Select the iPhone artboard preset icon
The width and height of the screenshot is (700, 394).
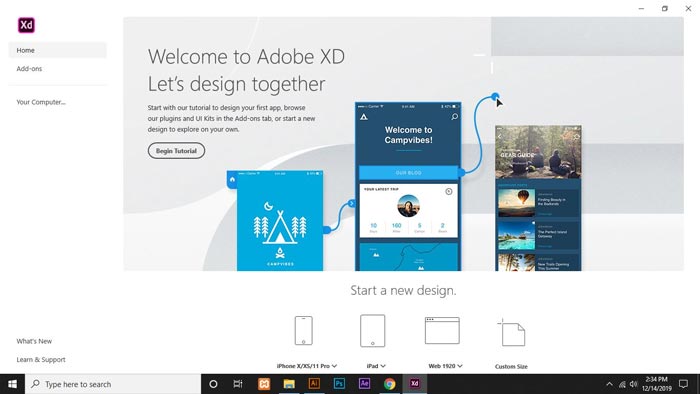point(304,330)
